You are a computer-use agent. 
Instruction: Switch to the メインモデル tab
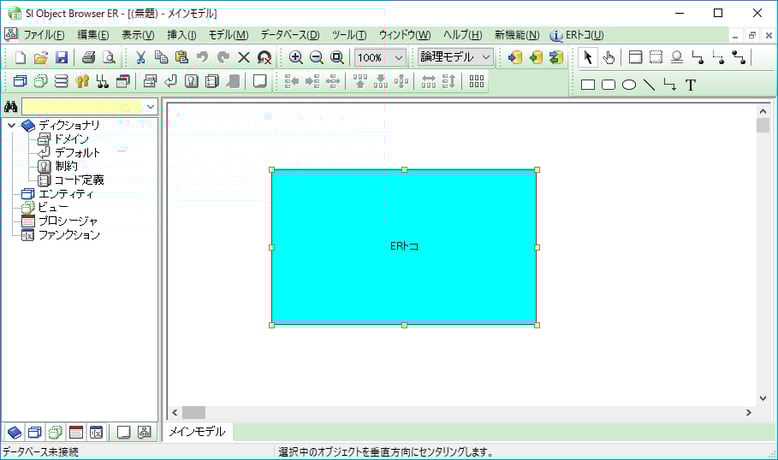click(196, 432)
